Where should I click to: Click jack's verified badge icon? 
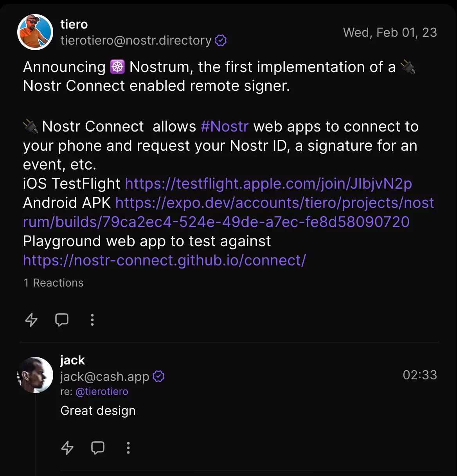tap(158, 377)
